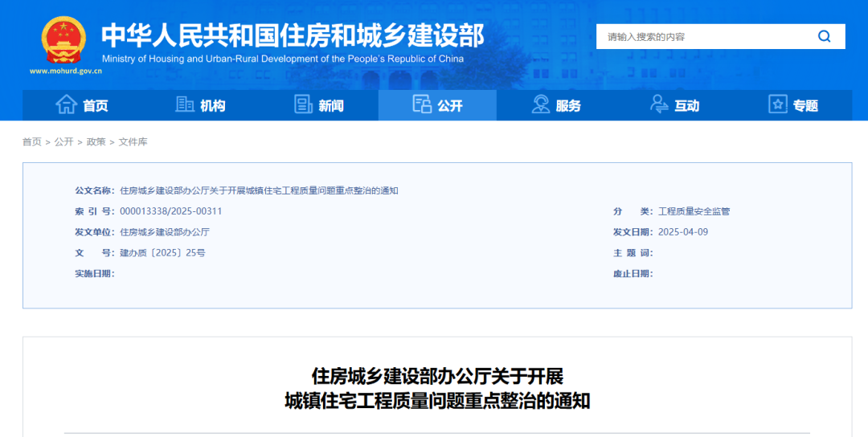Click the ministry's Chinese title in header

pyautogui.click(x=293, y=35)
